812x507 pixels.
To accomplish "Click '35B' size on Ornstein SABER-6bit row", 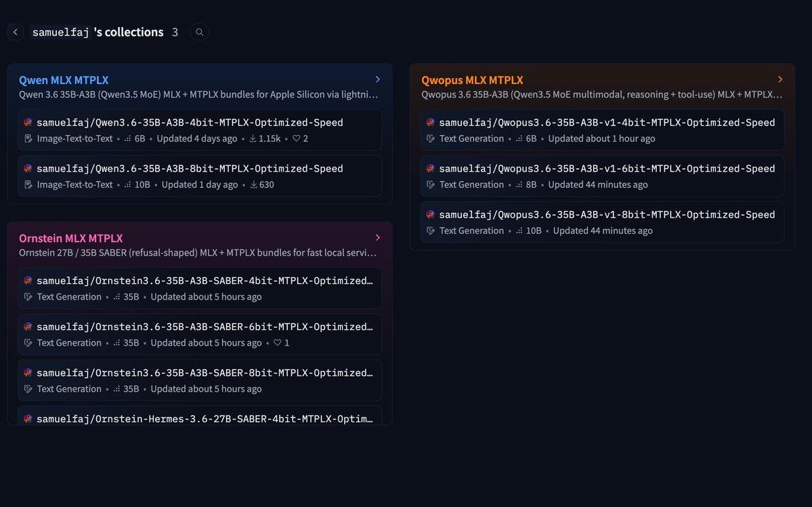I will click(131, 343).
